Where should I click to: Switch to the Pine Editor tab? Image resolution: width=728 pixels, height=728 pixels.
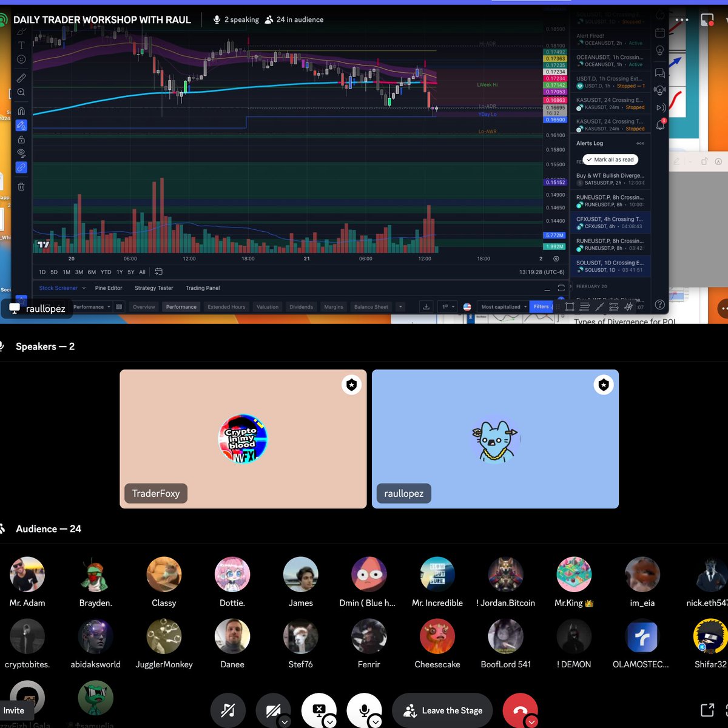pyautogui.click(x=109, y=288)
